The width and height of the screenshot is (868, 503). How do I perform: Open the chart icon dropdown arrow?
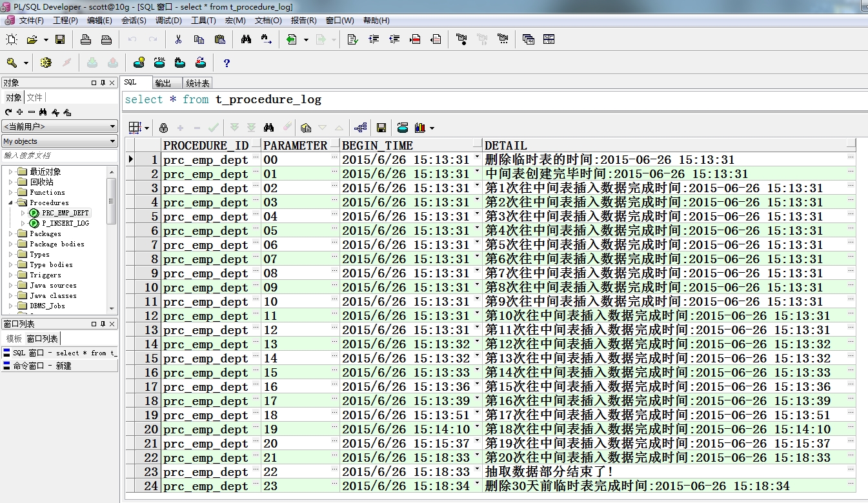(x=432, y=128)
